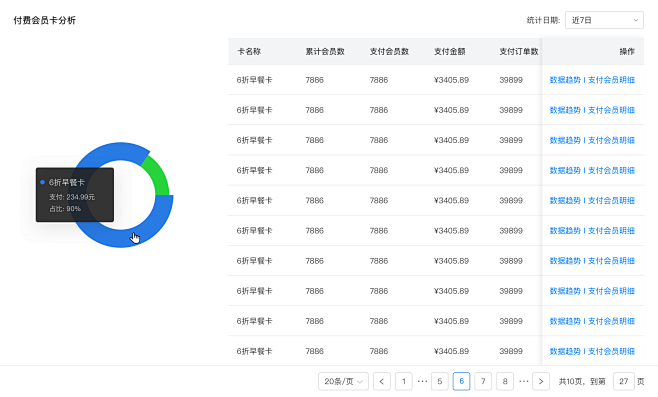Click the 累计会员数 column header

pyautogui.click(x=325, y=51)
